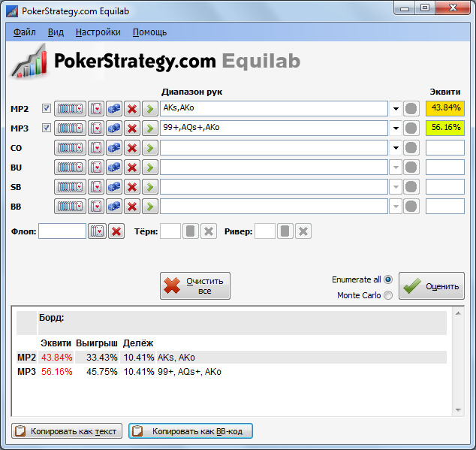Clear BB range with red X

pyautogui.click(x=132, y=207)
